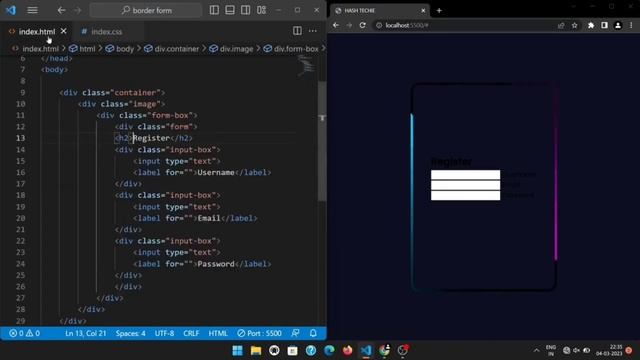
Task: Click code line 13 with Register heading
Action: click(x=154, y=138)
